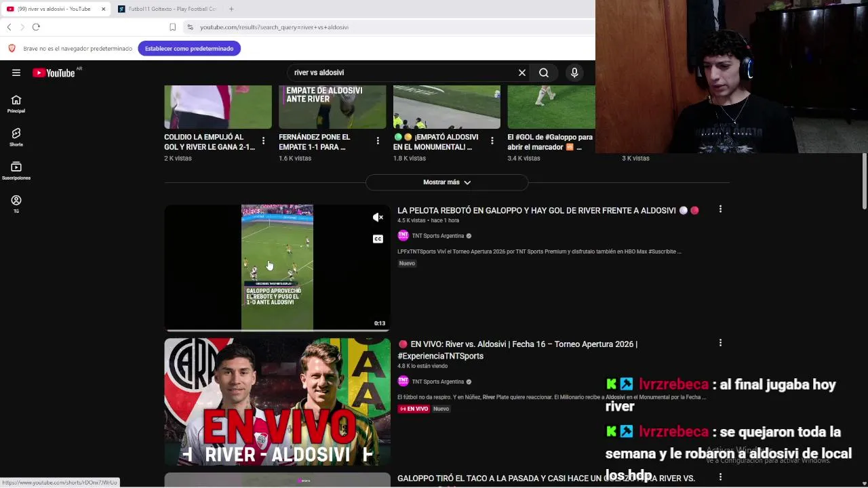Toggle captions on the preview video
Screen dimensions: 868x488
[378, 239]
